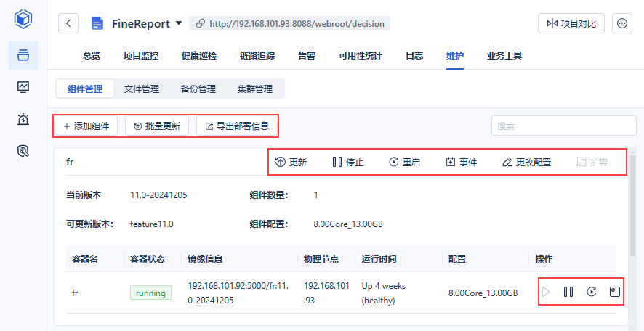
Task: Switch to the 链路追踪 tab
Action: pyautogui.click(x=257, y=56)
